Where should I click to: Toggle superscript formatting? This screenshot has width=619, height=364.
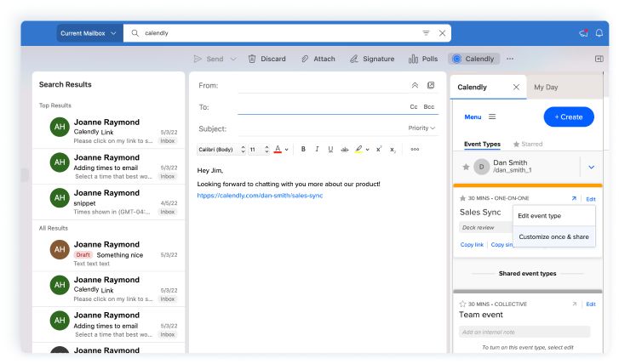(x=379, y=150)
